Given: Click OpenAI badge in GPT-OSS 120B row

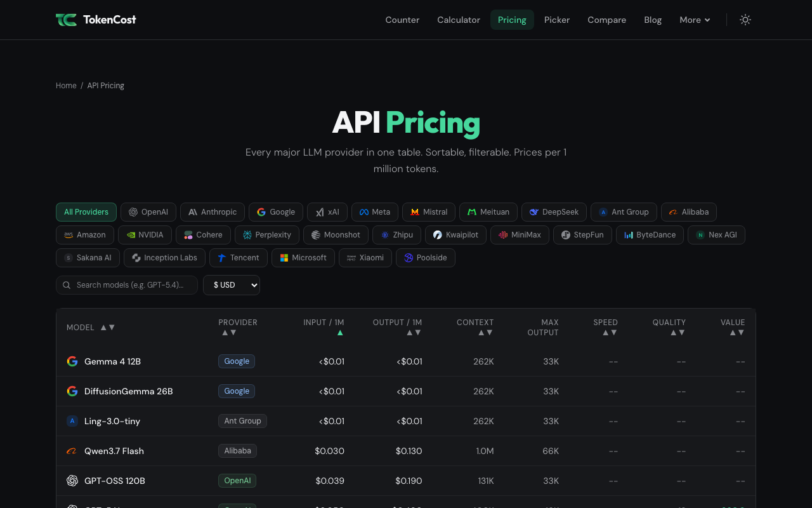Looking at the screenshot, I should point(237,481).
